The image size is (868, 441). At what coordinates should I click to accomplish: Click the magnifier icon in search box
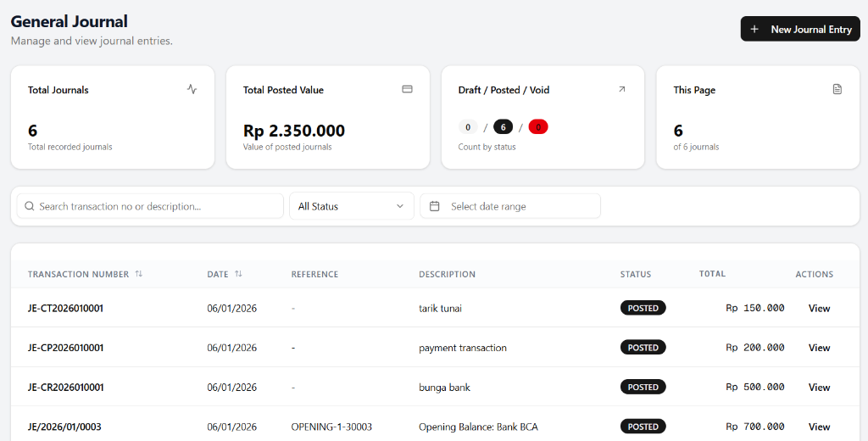[x=30, y=206]
